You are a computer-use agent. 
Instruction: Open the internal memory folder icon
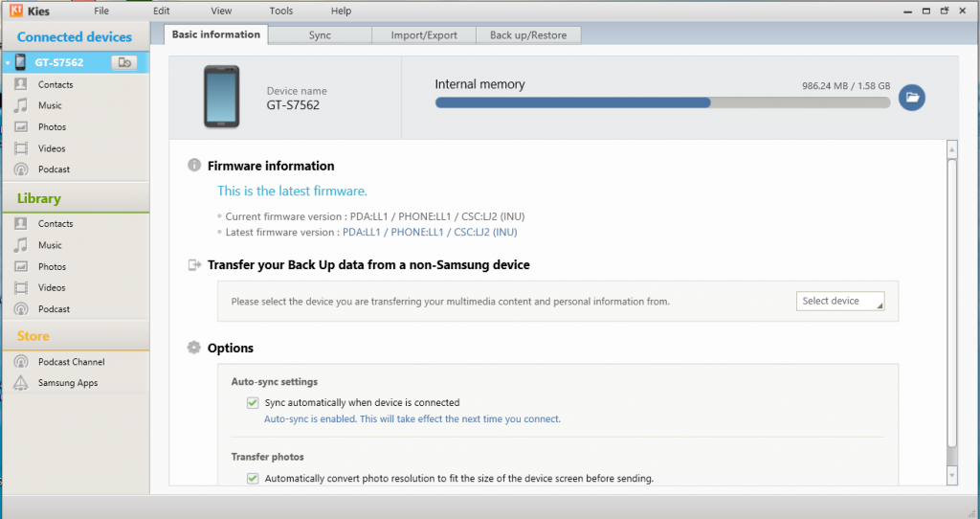[x=912, y=98]
